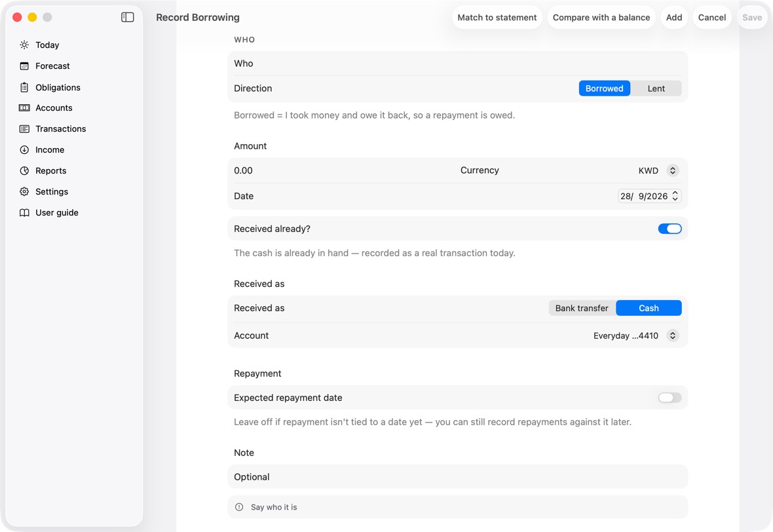
Task: Cancel the borrowing record
Action: click(712, 17)
